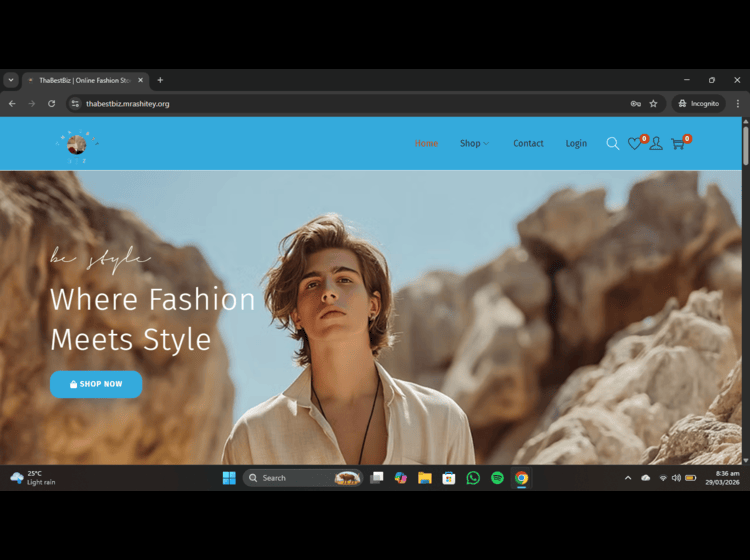Open the Contact page link
Viewport: 750px width, 560px height.
click(528, 143)
